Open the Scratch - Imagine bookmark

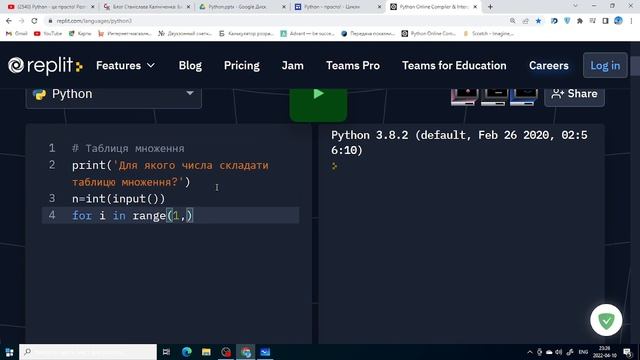(488, 33)
